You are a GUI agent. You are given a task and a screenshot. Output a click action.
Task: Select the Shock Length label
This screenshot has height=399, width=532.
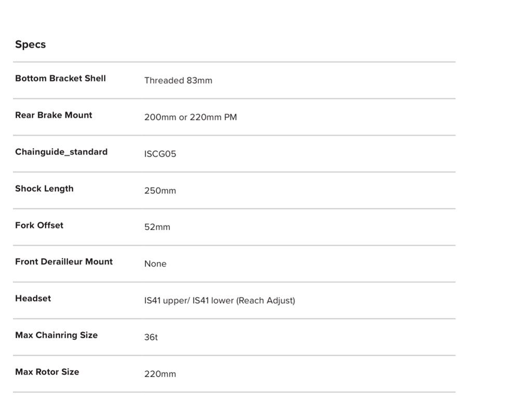pyautogui.click(x=44, y=189)
